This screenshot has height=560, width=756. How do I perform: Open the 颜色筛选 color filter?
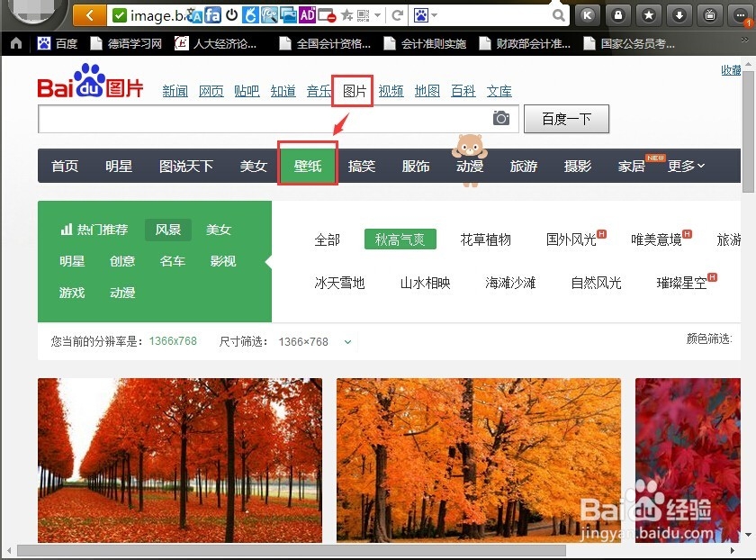click(709, 339)
